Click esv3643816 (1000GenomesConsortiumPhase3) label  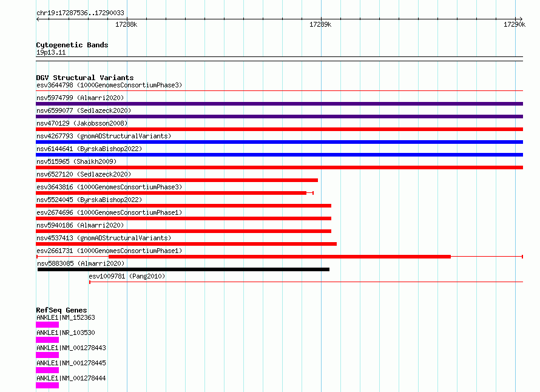[109, 187]
